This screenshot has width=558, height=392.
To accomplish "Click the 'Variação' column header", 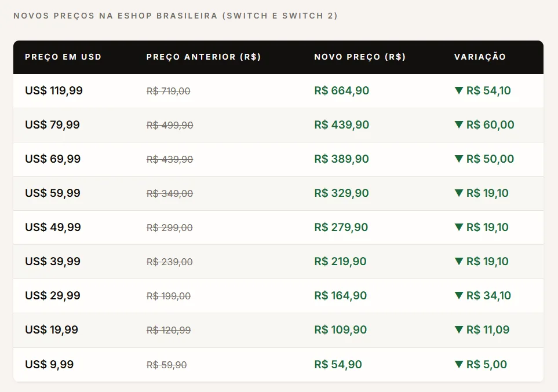I will point(480,57).
